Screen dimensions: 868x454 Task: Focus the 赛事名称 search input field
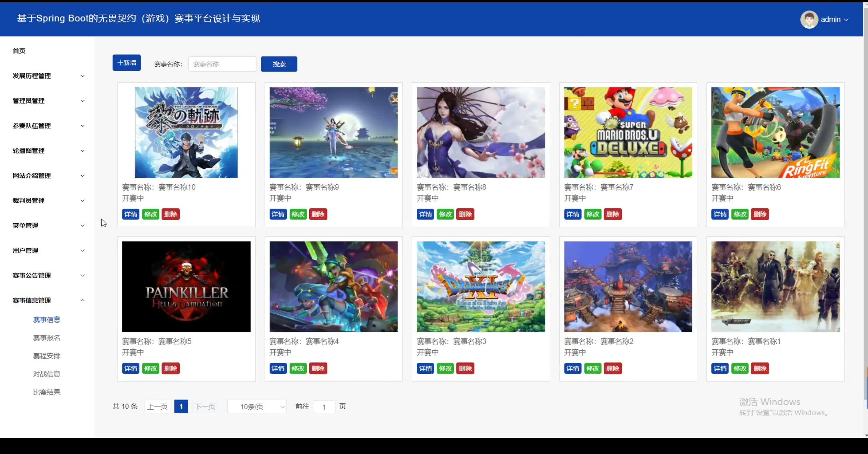click(222, 64)
